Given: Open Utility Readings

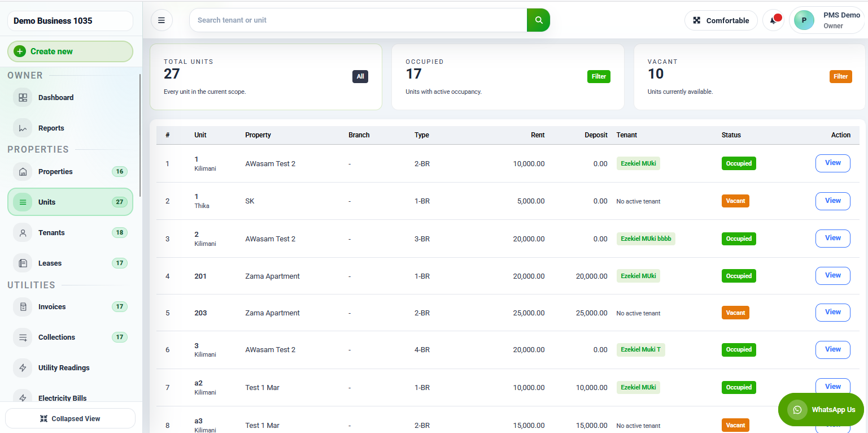Looking at the screenshot, I should [x=63, y=367].
